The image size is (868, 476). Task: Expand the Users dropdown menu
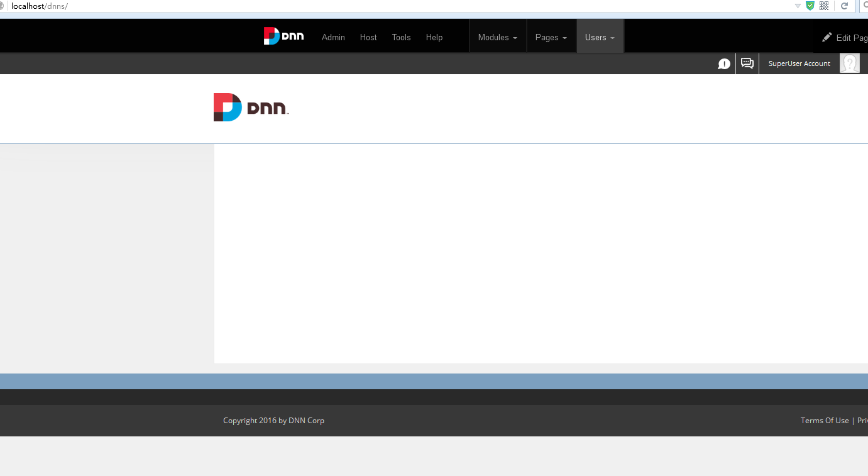600,38
